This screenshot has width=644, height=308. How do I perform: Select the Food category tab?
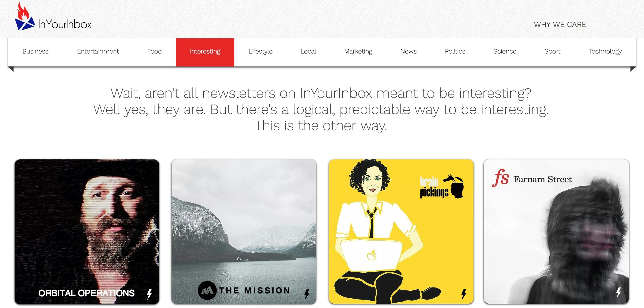(x=155, y=51)
